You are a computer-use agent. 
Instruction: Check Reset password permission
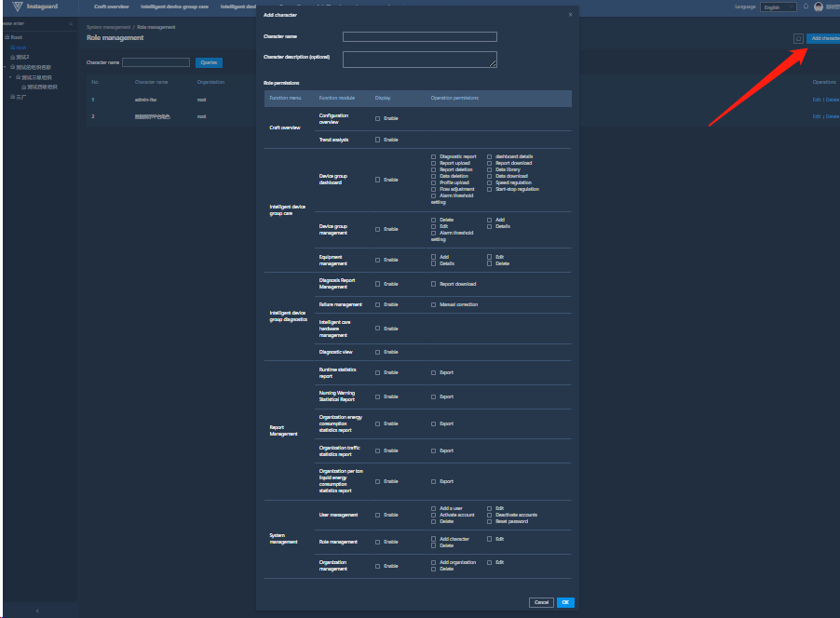tap(489, 521)
